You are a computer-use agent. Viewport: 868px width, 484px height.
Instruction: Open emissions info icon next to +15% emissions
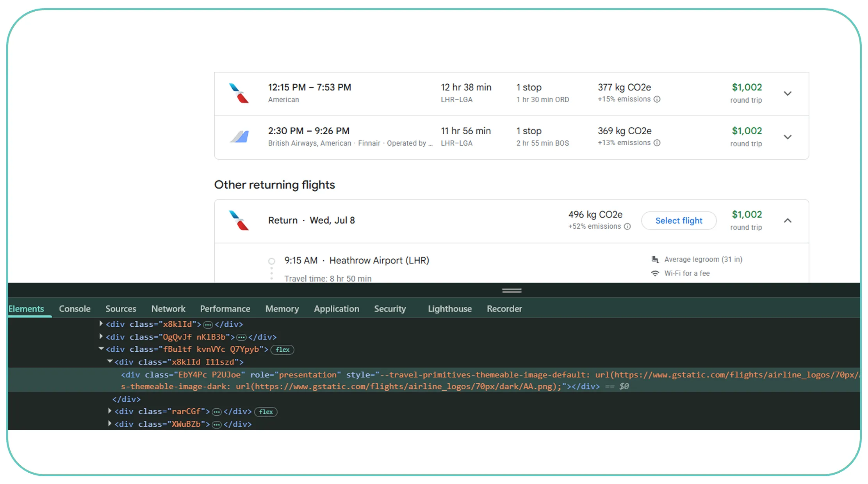(x=657, y=99)
